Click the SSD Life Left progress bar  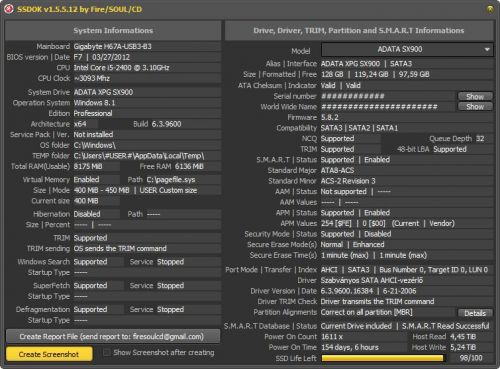[x=383, y=358]
